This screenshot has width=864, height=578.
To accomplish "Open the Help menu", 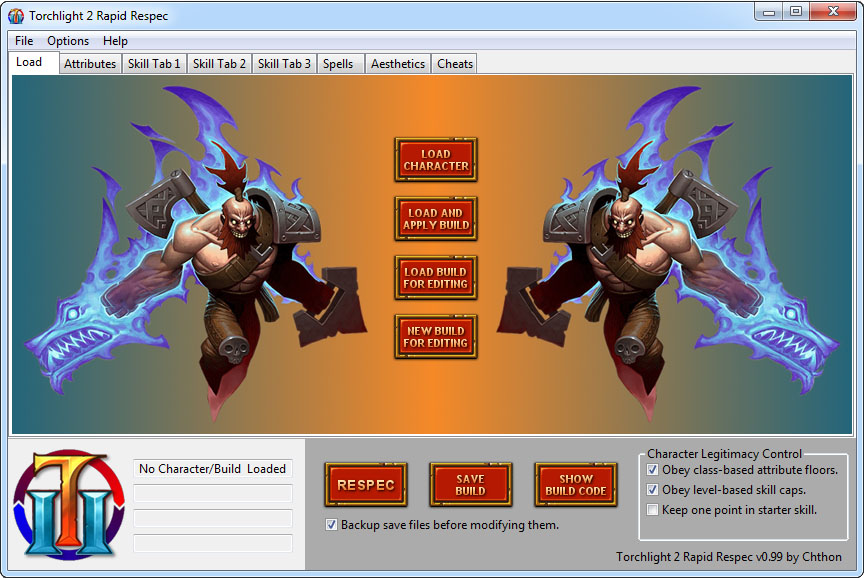I will click(115, 41).
